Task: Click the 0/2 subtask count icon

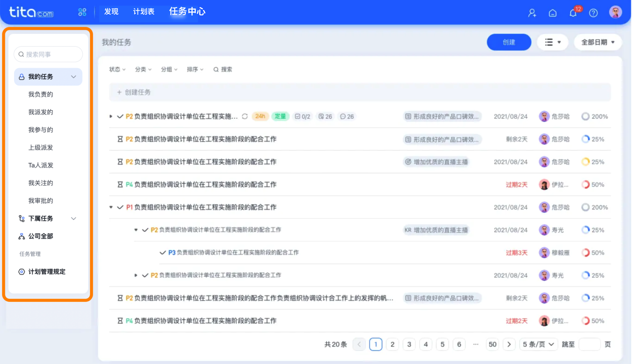Action: (x=303, y=117)
